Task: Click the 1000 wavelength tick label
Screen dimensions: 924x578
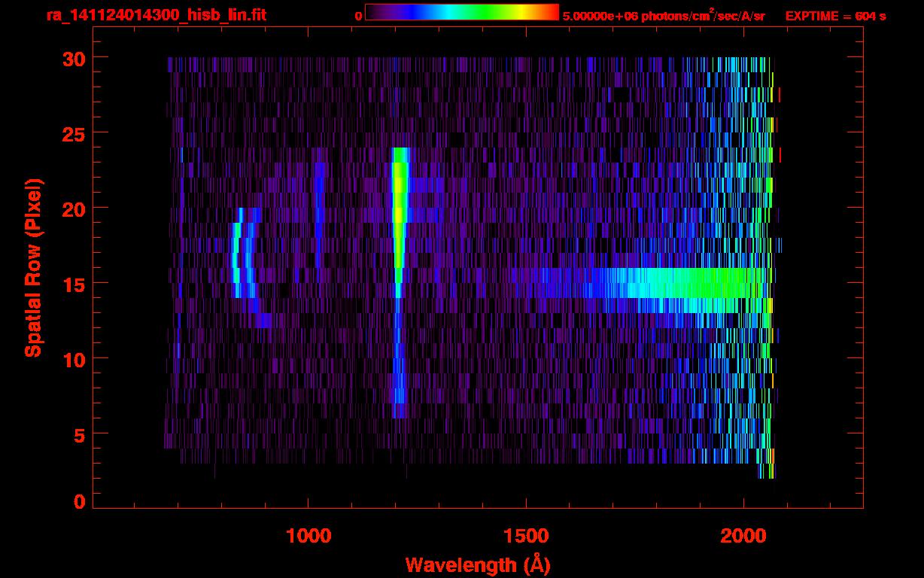Action: tap(309, 536)
